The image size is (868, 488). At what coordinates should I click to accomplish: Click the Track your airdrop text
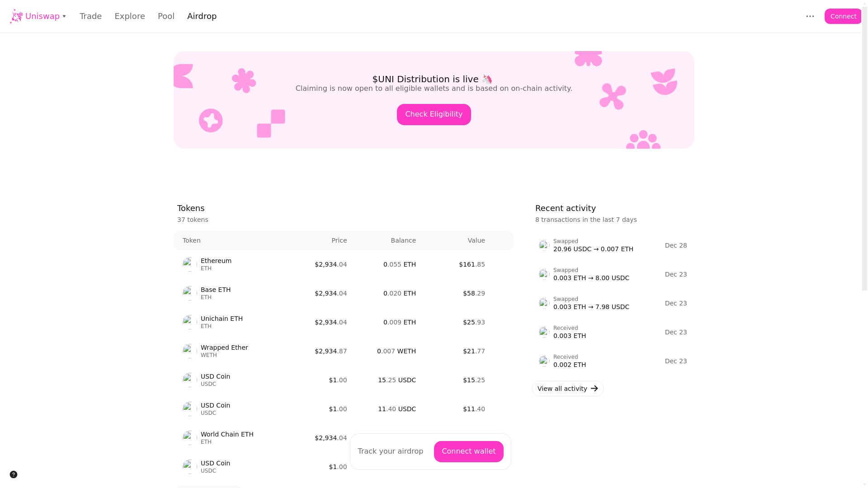391,451
